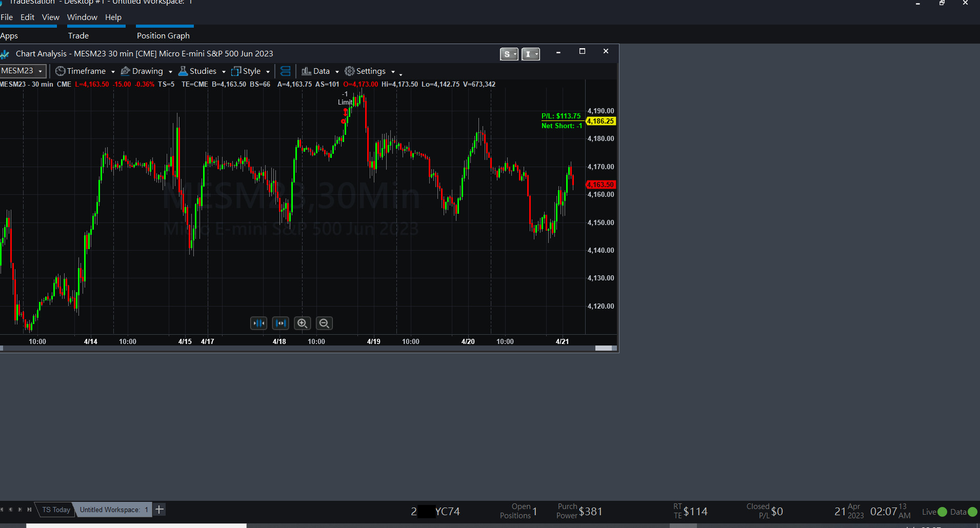Screen dimensions: 980x528
Task: Click the Chart Analysis window icon
Action: (x=5, y=54)
